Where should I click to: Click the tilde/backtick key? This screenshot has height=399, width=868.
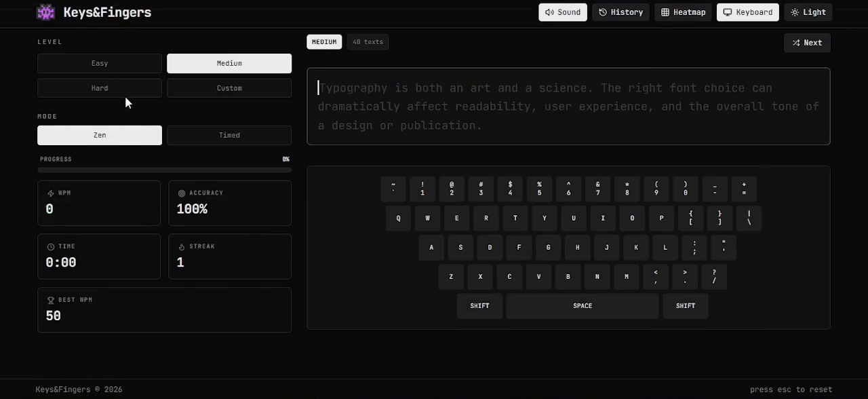point(393,189)
